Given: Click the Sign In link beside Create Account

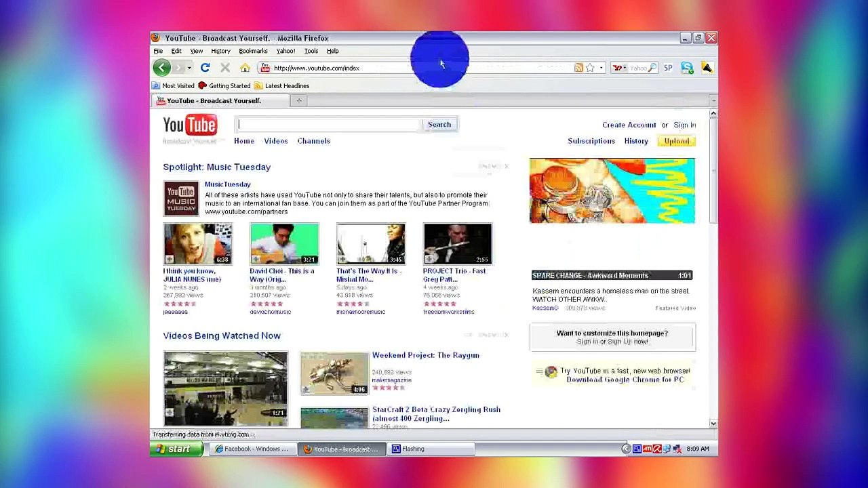Looking at the screenshot, I should pos(685,125).
